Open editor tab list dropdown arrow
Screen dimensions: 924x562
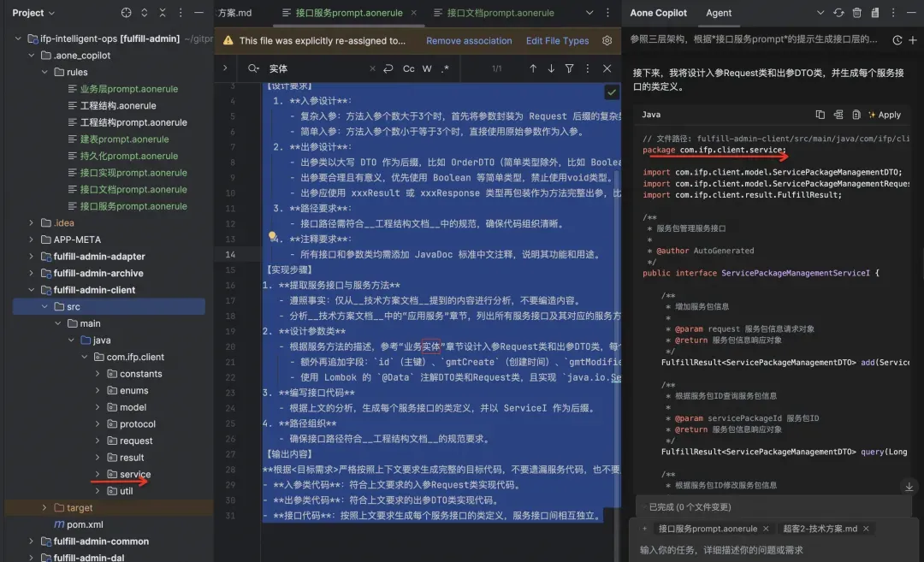(x=589, y=12)
